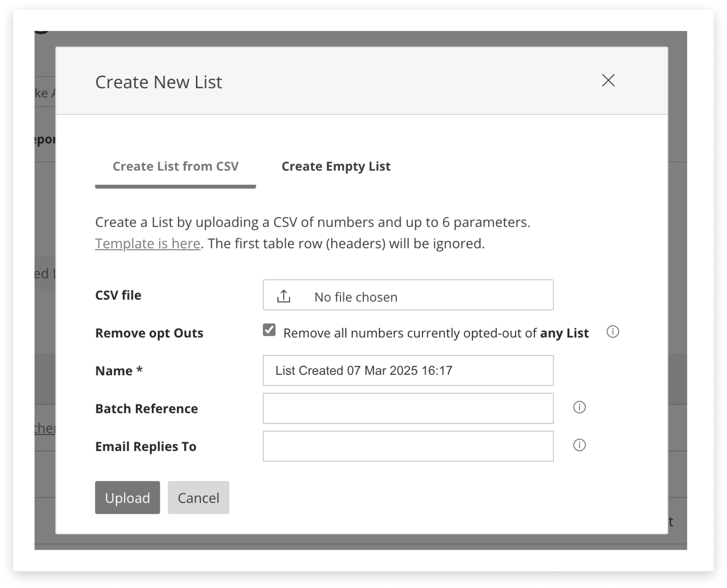Image resolution: width=727 pixels, height=588 pixels.
Task: Click the info icon next to Email Replies To
Action: tap(579, 446)
